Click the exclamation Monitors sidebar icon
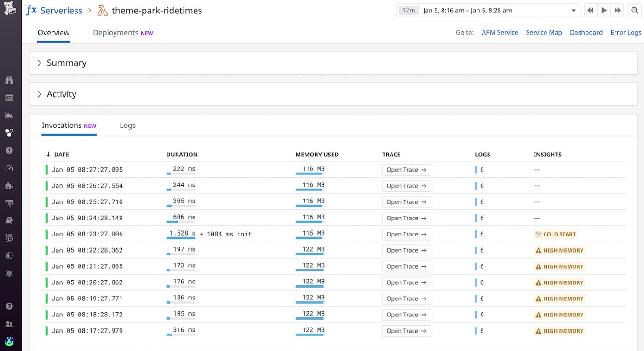Viewport: 644px width, 351px height. click(9, 150)
